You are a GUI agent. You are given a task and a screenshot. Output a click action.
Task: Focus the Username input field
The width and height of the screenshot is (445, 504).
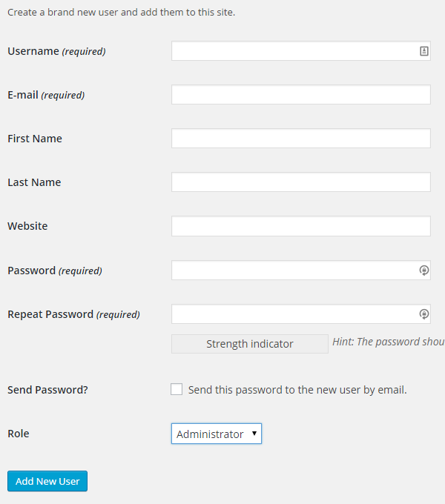[x=301, y=51]
